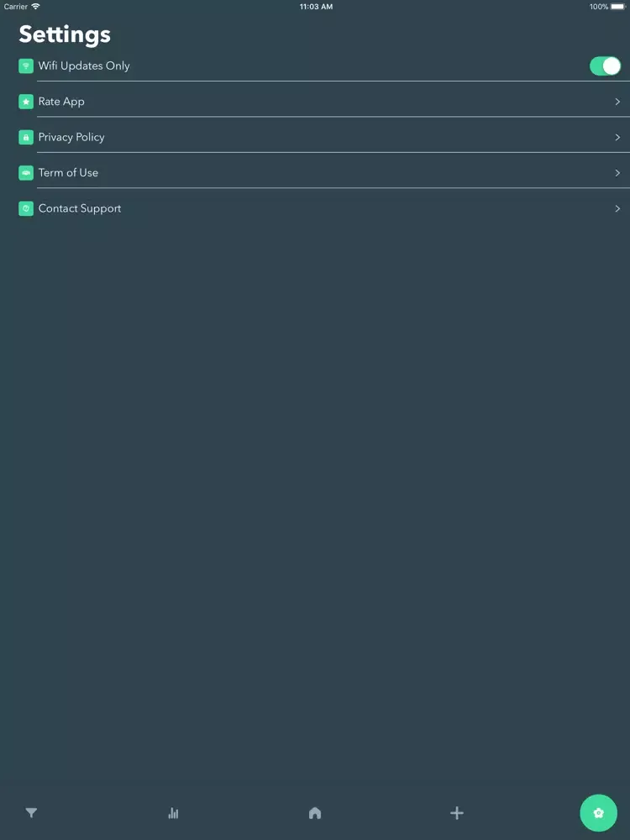Click the Carrier label in status bar
The width and height of the screenshot is (630, 840).
[x=15, y=7]
